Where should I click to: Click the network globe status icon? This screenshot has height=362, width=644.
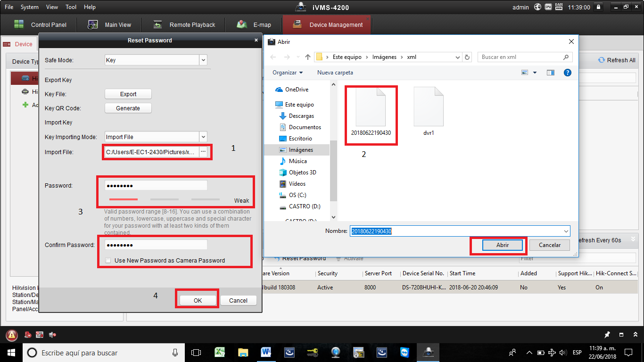(538, 7)
